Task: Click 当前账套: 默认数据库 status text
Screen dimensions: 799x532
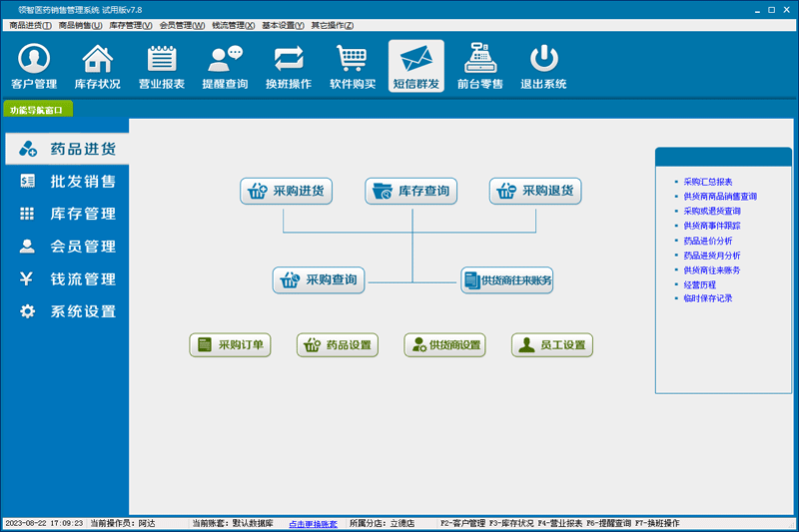Action: pyautogui.click(x=233, y=523)
